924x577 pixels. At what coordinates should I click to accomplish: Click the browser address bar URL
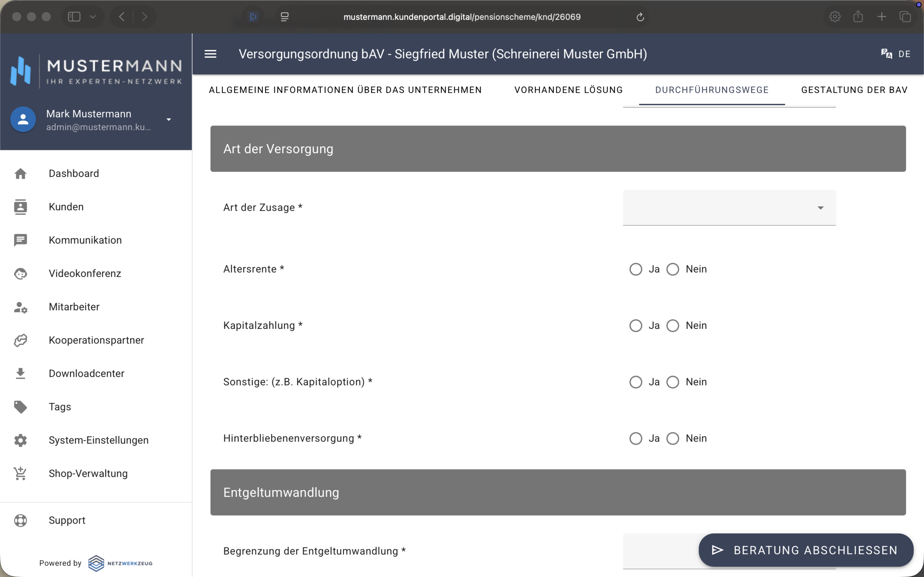pyautogui.click(x=462, y=17)
